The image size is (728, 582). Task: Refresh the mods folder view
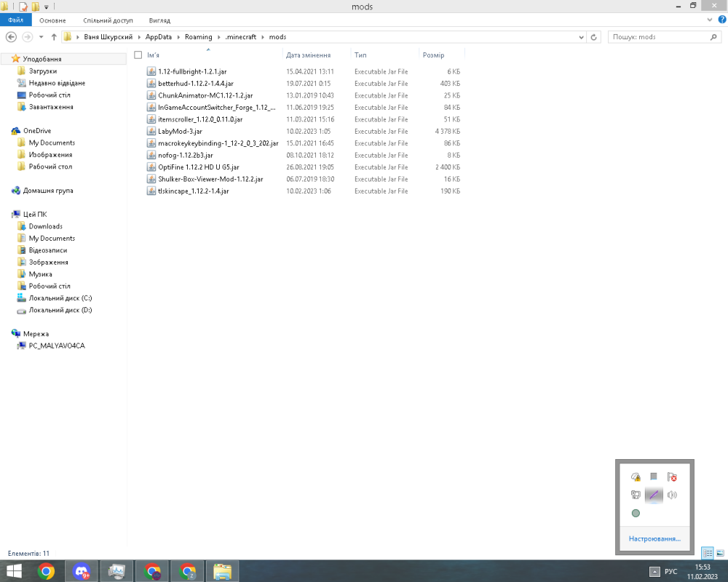coord(594,37)
